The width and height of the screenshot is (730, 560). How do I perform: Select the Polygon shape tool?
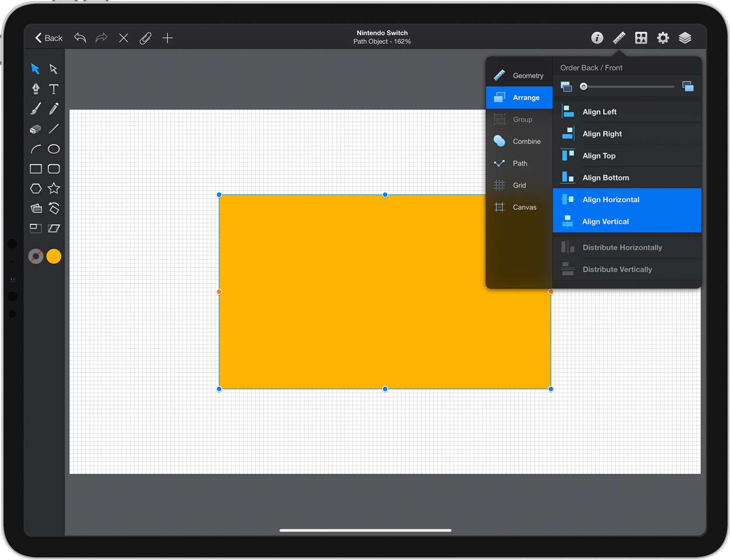tap(36, 189)
